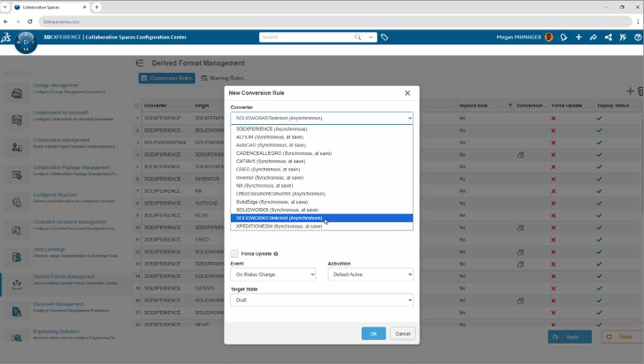Image resolution: width=644 pixels, height=364 pixels.
Task: Open the Event dropdown On Status Change
Action: (273, 275)
